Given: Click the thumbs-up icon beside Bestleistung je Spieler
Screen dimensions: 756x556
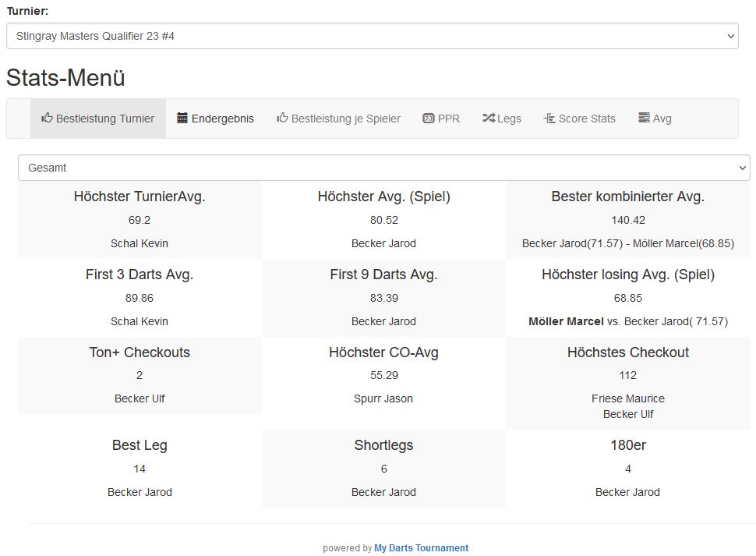Looking at the screenshot, I should pos(282,119).
